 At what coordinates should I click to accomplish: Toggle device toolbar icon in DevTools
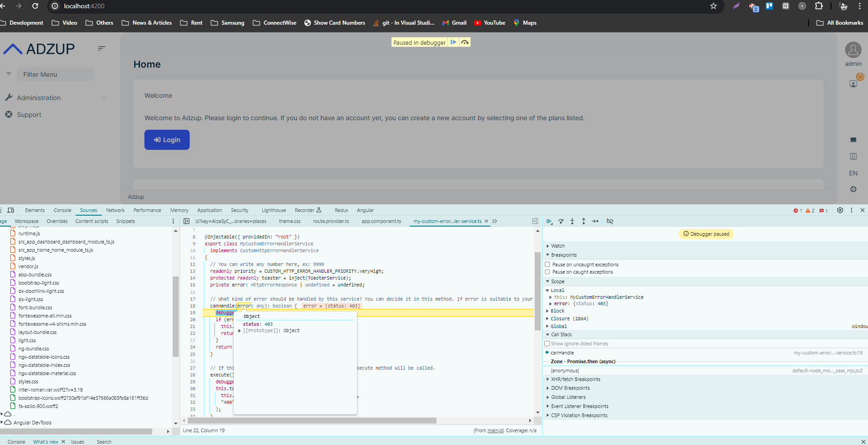[11, 210]
